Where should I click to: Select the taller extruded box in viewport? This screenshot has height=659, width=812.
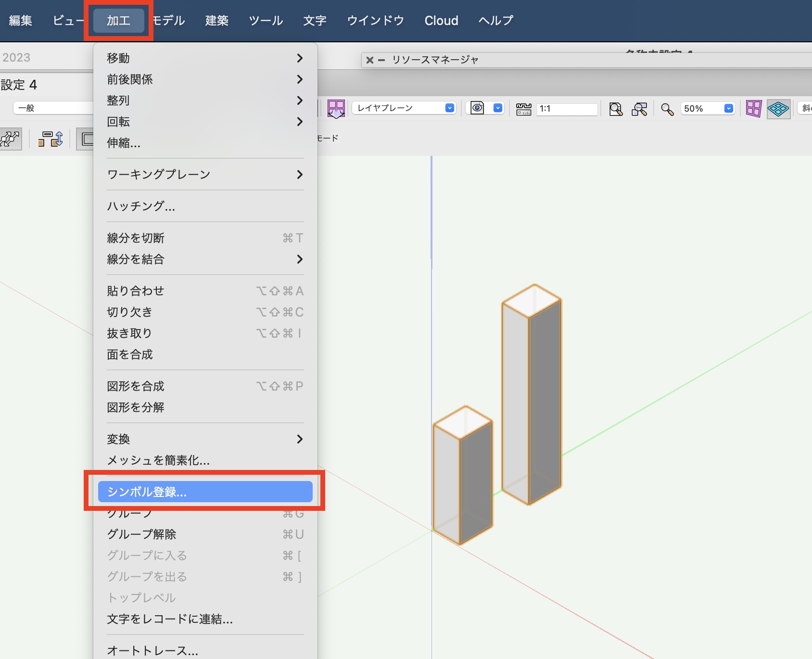coord(532,394)
